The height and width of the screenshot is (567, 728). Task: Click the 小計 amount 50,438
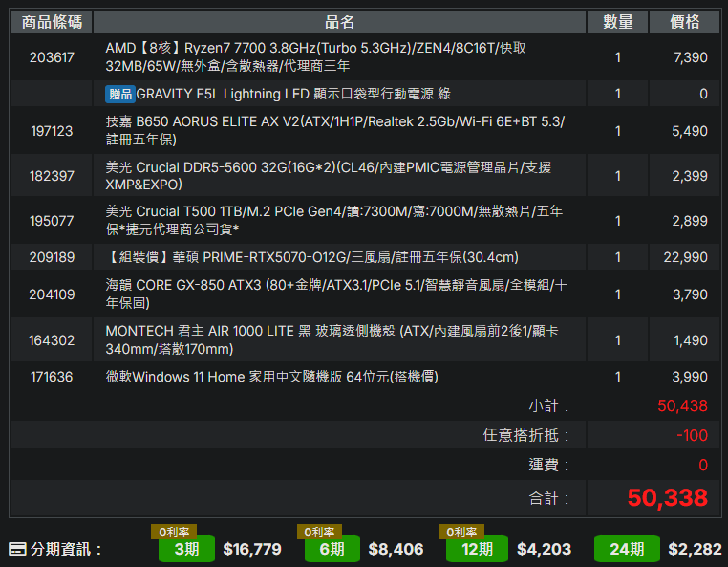click(x=682, y=405)
